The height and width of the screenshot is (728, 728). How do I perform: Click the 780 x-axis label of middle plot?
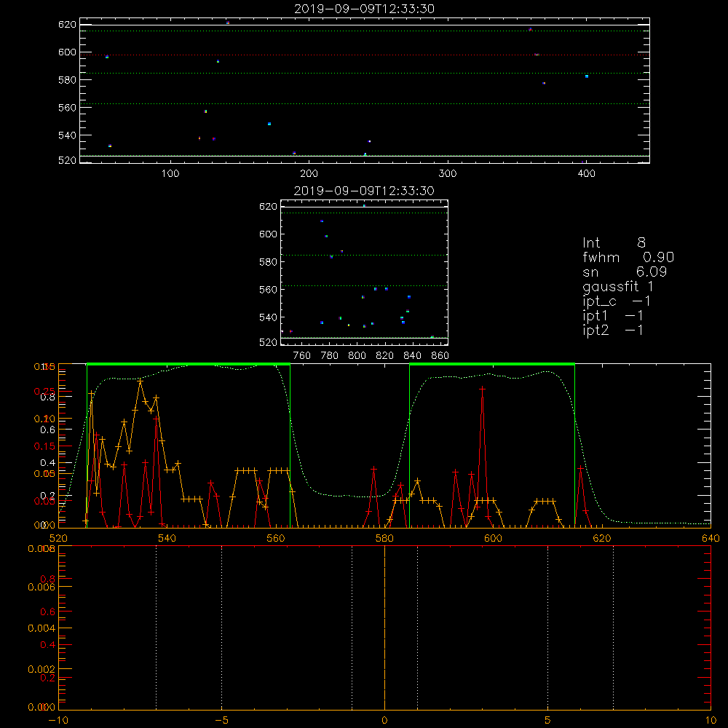(x=330, y=356)
